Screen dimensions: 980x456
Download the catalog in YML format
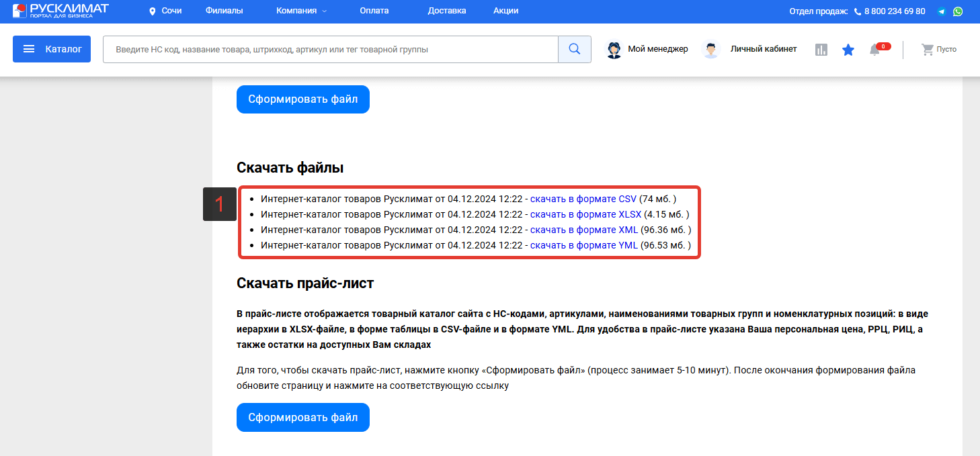[584, 245]
